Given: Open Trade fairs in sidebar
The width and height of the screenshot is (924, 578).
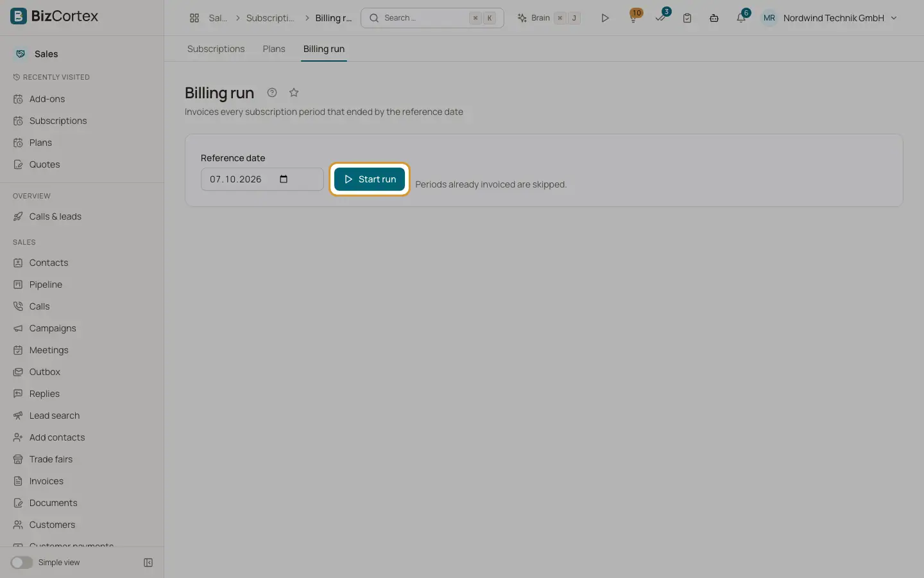Looking at the screenshot, I should 82,459.
